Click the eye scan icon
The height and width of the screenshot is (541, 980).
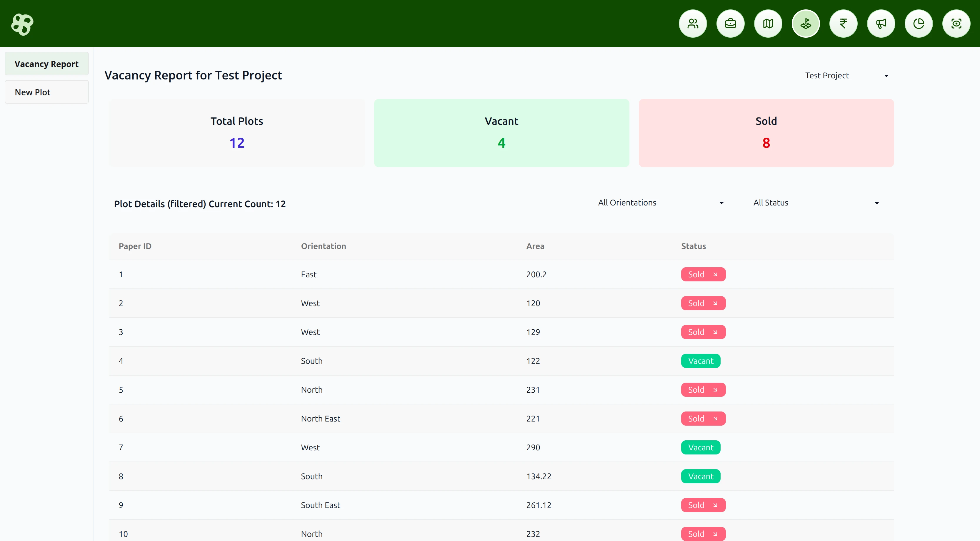tap(956, 24)
